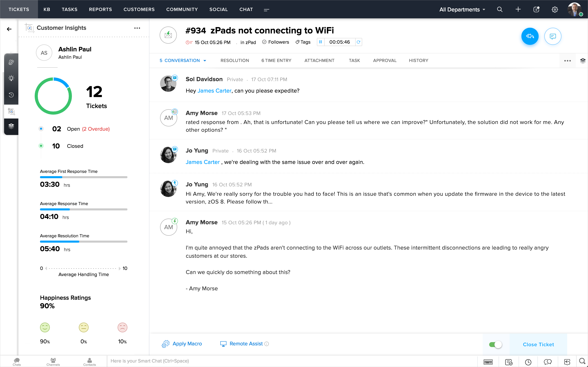Toggle Followers on the ticket
The image size is (588, 367).
(x=276, y=42)
